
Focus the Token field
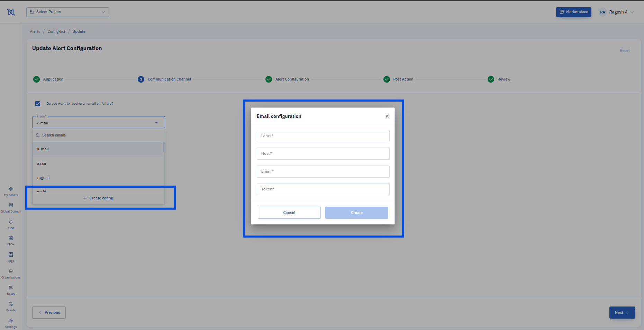(x=323, y=189)
